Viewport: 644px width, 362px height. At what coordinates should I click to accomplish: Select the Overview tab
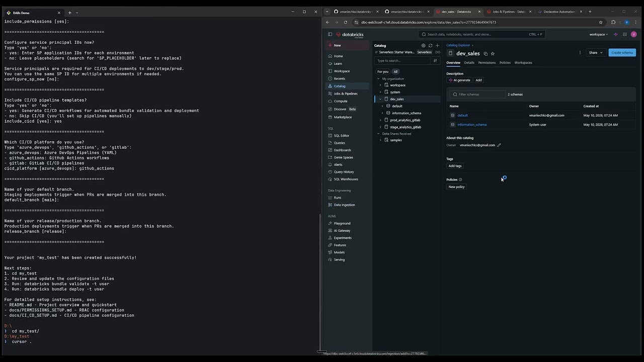coord(453,63)
